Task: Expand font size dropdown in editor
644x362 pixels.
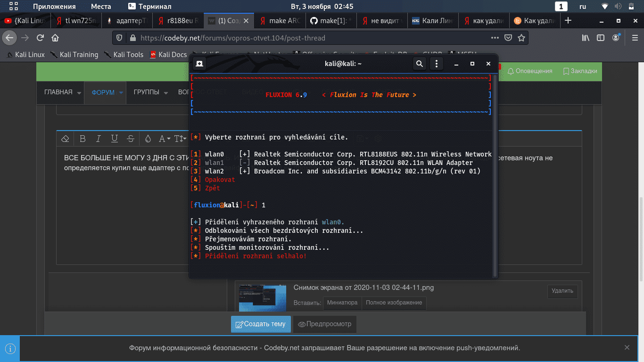Action: (180, 139)
